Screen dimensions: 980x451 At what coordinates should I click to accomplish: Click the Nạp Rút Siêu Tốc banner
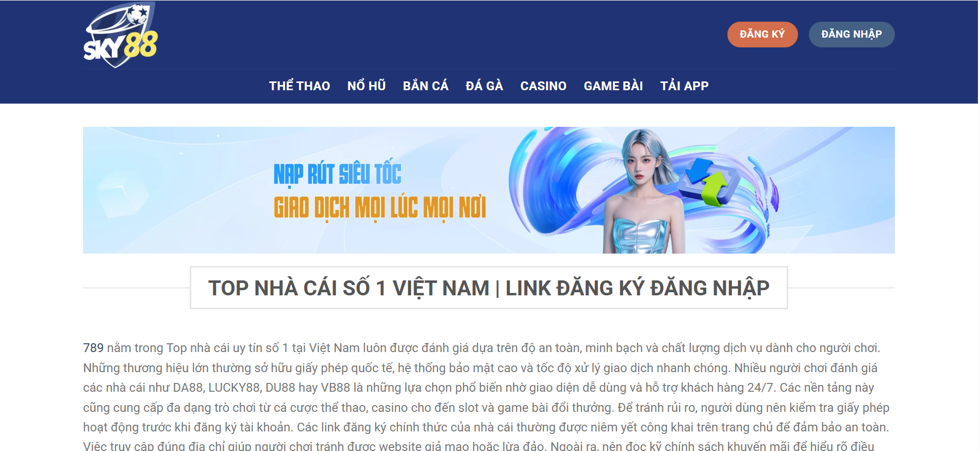click(x=489, y=190)
